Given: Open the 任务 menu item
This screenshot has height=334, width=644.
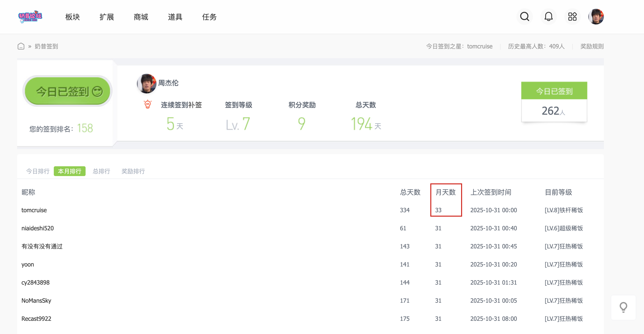Looking at the screenshot, I should point(209,17).
